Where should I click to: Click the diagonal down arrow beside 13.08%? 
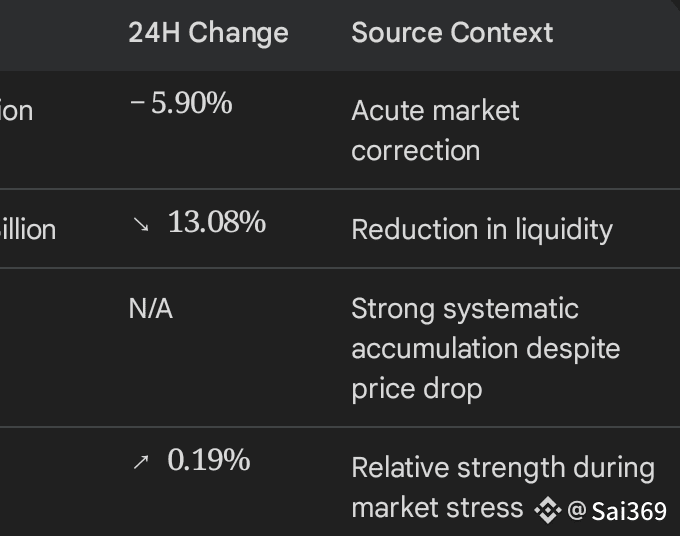[140, 225]
